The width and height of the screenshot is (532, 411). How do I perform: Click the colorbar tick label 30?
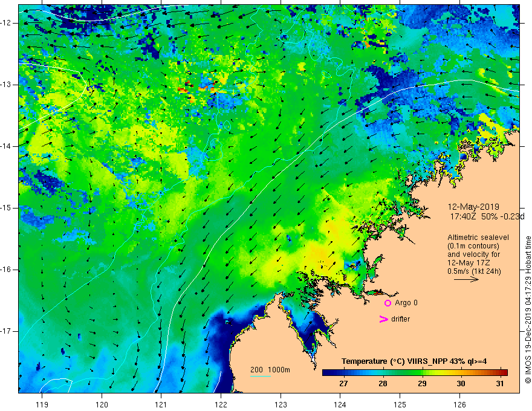(461, 384)
